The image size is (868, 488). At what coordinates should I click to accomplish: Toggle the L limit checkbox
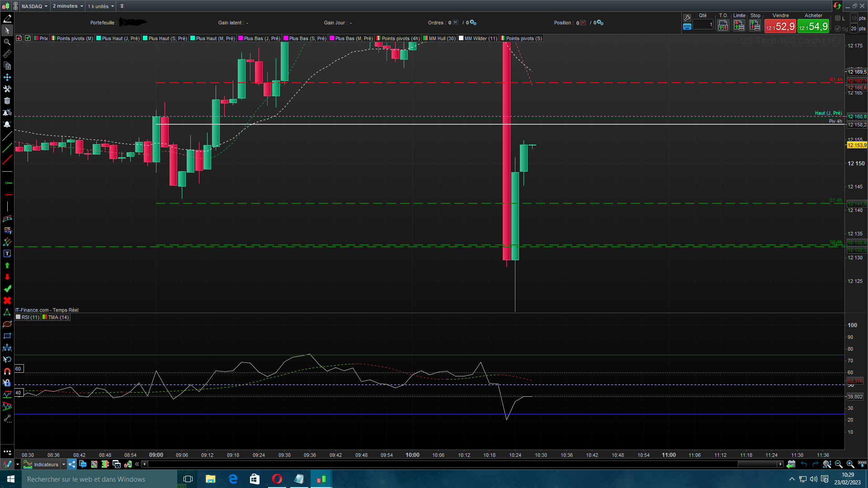(838, 18)
